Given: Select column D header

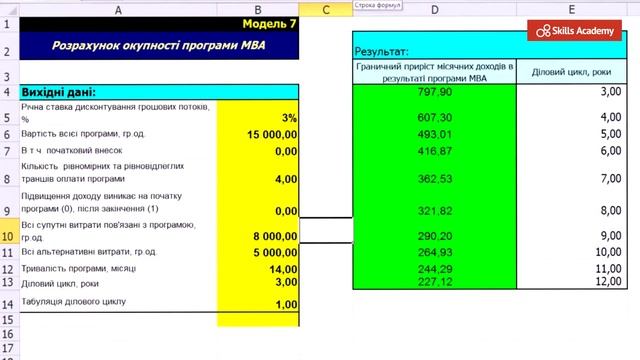Looking at the screenshot, I should pyautogui.click(x=434, y=10).
